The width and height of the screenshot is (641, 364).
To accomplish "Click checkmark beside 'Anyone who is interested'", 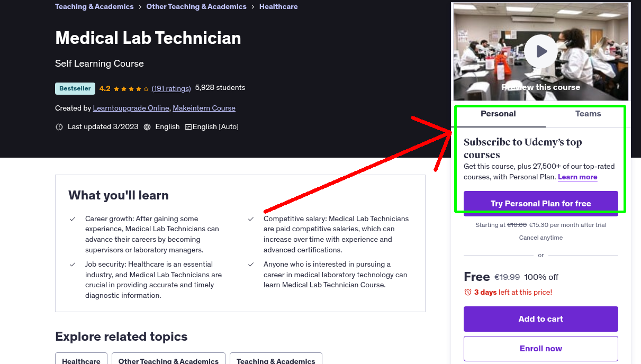I will point(251,264).
